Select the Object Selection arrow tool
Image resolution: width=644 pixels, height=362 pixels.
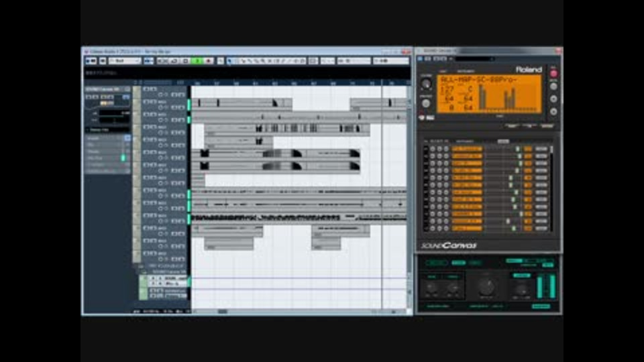click(x=229, y=61)
